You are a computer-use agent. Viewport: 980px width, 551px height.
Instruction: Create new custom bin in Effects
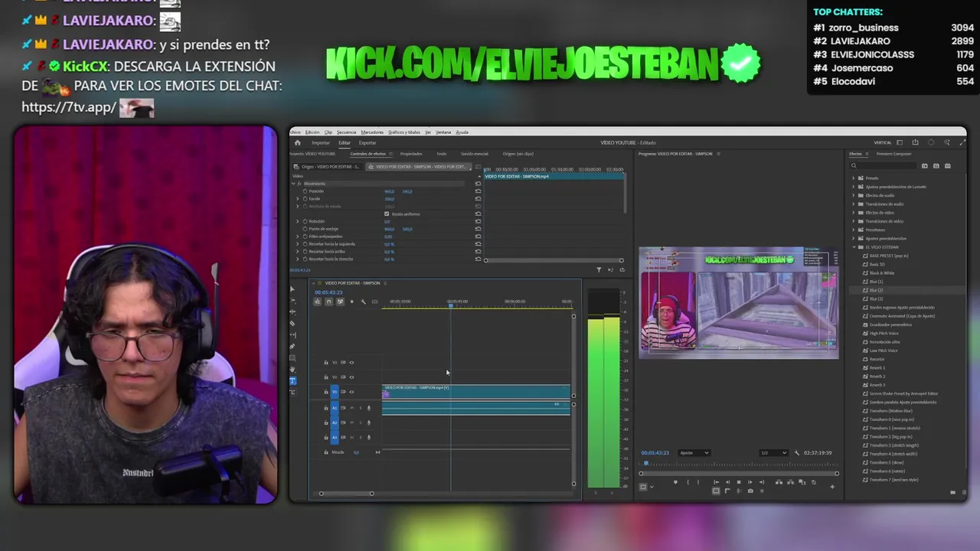(952, 492)
